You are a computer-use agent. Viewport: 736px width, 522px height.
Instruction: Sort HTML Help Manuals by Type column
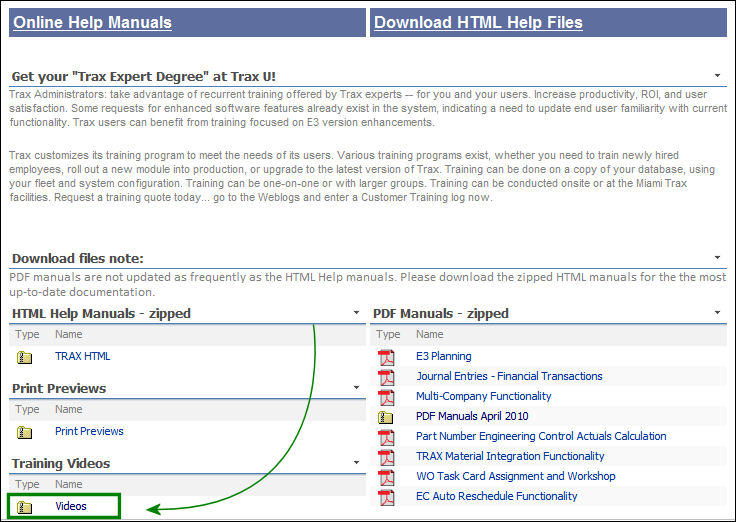point(27,335)
